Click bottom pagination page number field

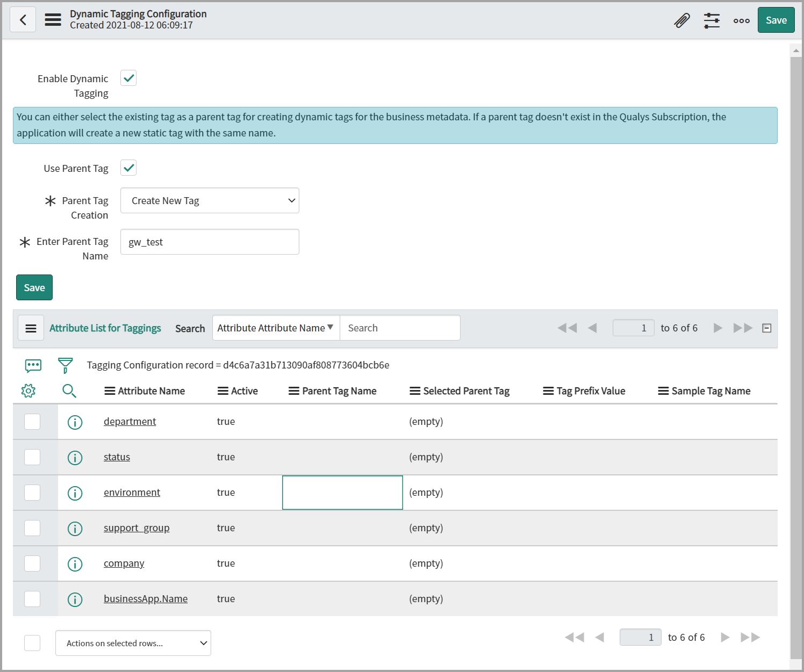coord(641,637)
